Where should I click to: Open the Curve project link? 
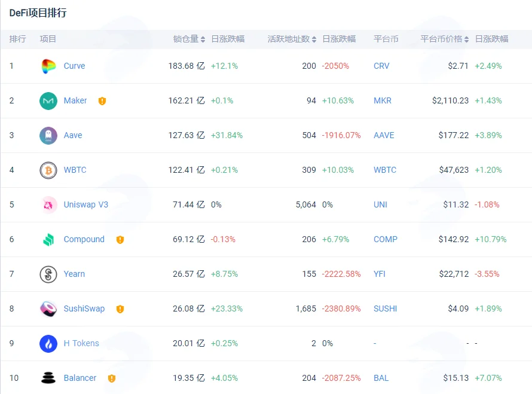click(74, 66)
